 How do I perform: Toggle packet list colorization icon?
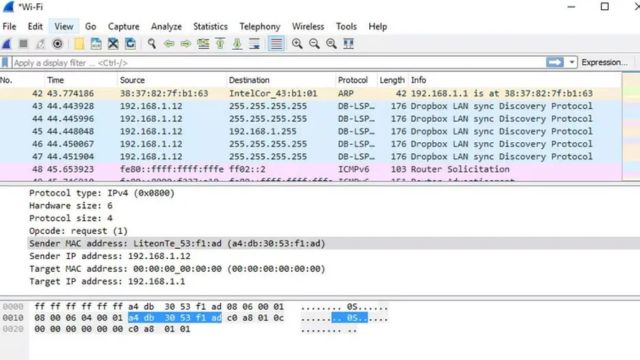pyautogui.click(x=276, y=44)
